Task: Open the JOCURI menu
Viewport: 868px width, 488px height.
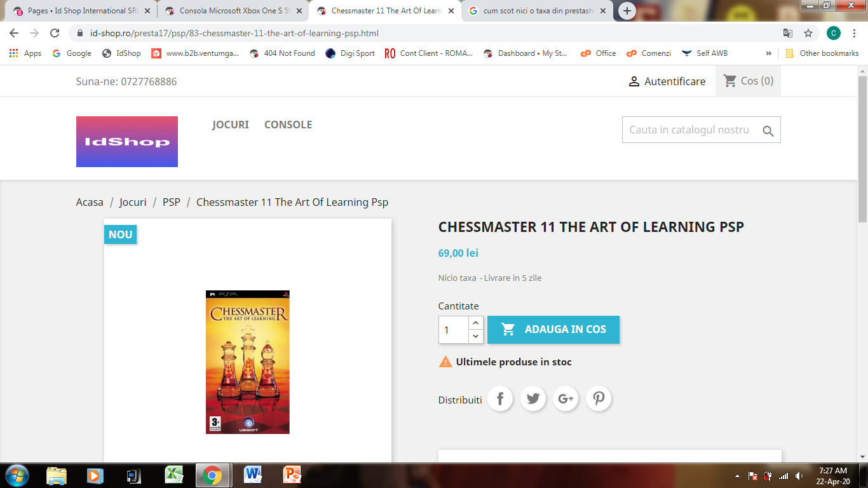Action: [x=231, y=125]
